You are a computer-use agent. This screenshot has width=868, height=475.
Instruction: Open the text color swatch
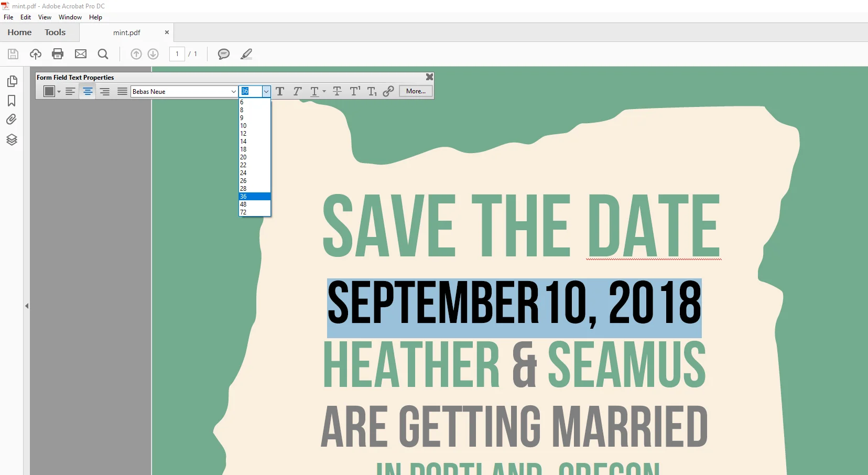(x=49, y=91)
